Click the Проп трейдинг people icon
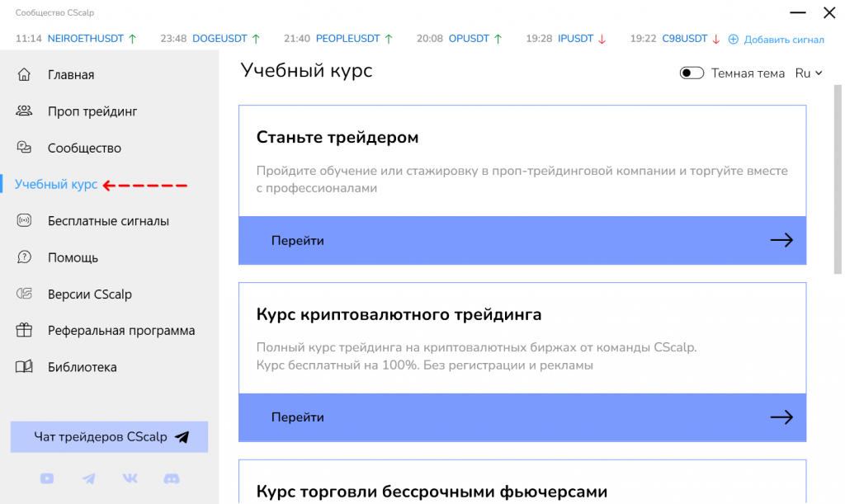845x504 pixels. click(25, 111)
